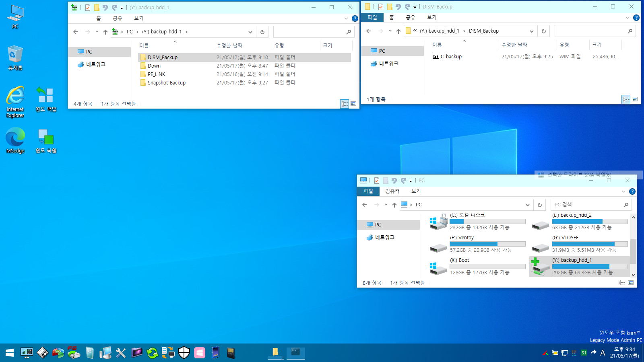Click 네트워크 in PC window navigation pane

[385, 238]
